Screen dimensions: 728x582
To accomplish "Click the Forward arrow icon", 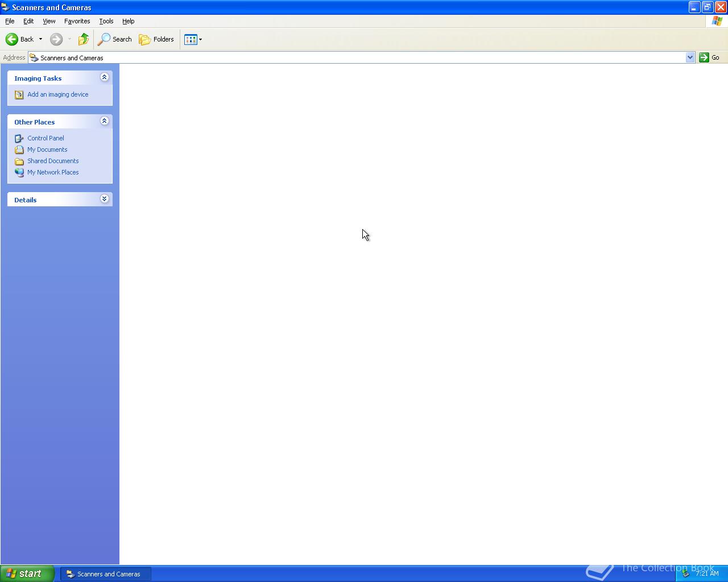I will pos(56,39).
